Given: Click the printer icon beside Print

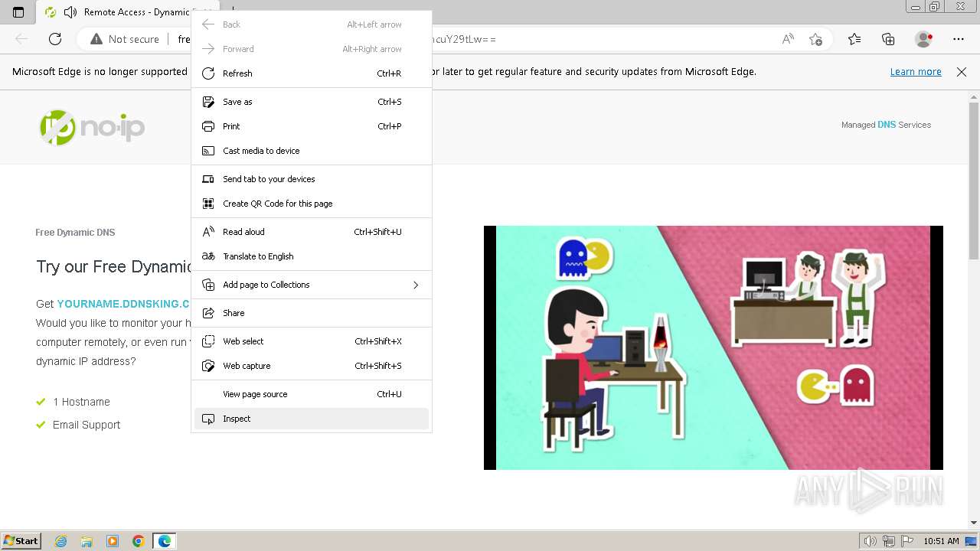Looking at the screenshot, I should (x=207, y=126).
